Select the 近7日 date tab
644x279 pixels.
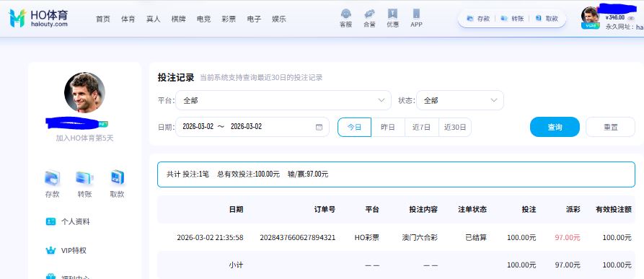[422, 127]
